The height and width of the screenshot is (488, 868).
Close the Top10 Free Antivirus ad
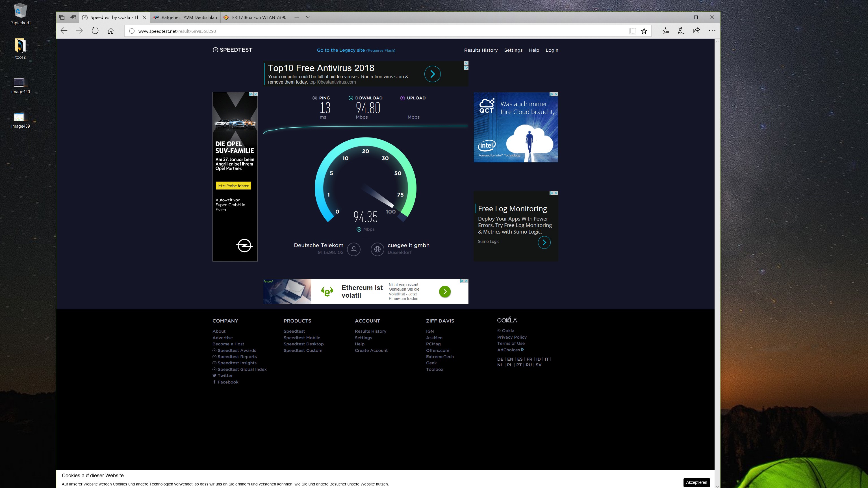tap(466, 63)
